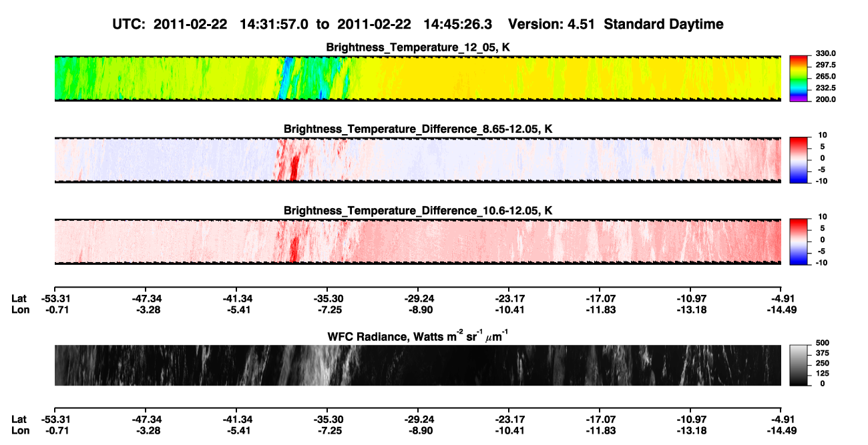This screenshot has height=445, width=868.
Task: Click the 'Lon' label on the upper axis
Action: coord(21,309)
